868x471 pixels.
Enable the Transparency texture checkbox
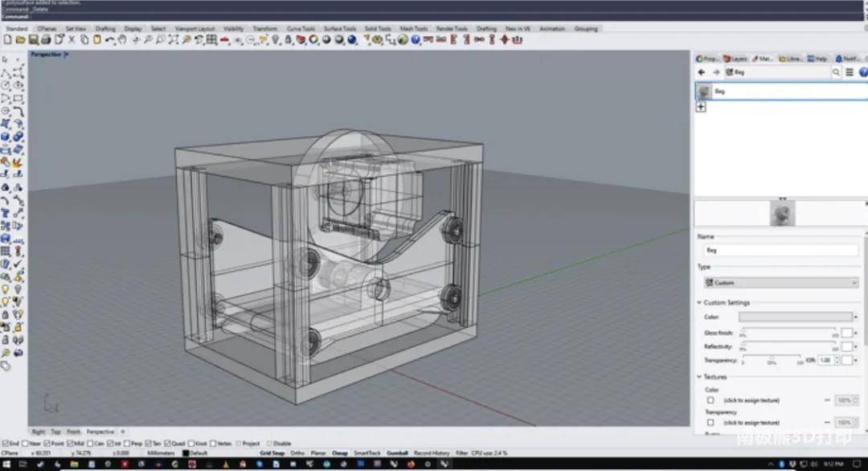pyautogui.click(x=710, y=422)
